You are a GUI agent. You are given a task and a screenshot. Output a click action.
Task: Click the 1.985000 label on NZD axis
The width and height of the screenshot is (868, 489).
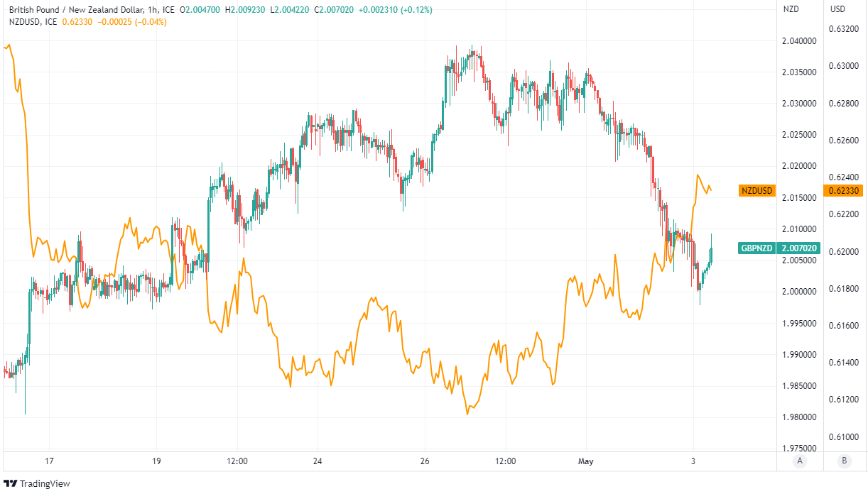pyautogui.click(x=800, y=386)
